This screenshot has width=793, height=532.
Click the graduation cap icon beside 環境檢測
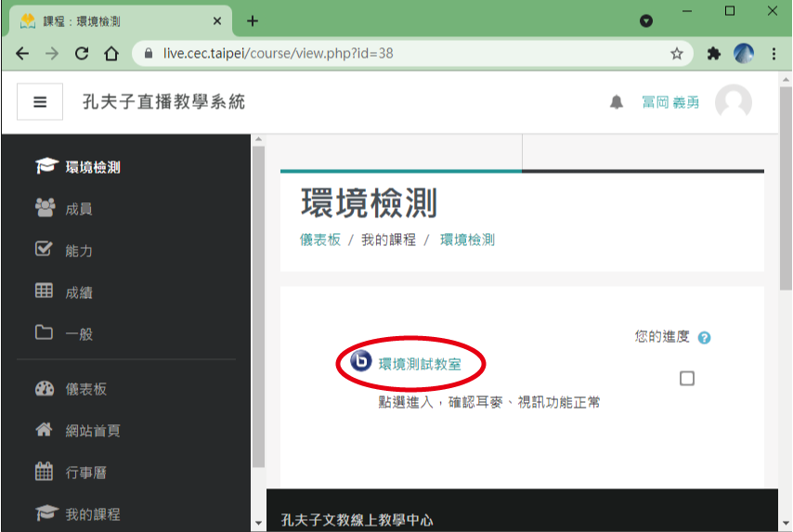tap(46, 165)
